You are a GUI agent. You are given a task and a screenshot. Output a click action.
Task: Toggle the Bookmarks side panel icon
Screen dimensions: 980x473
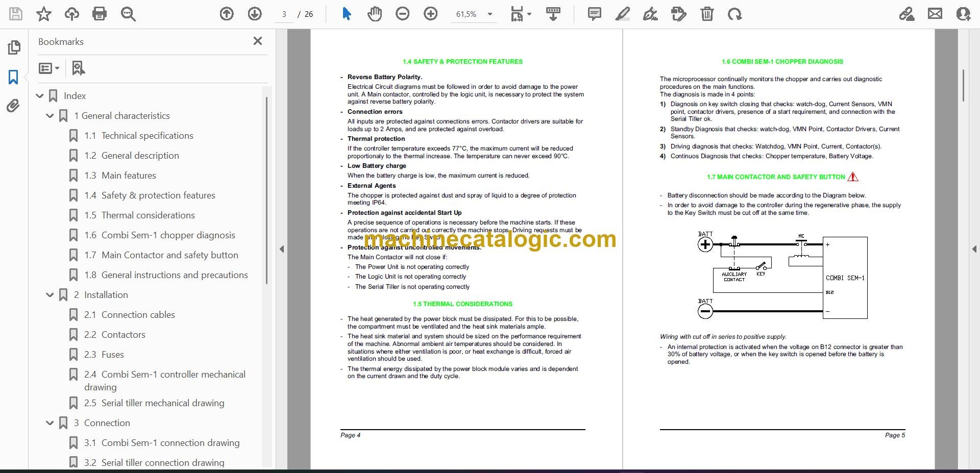(x=13, y=77)
